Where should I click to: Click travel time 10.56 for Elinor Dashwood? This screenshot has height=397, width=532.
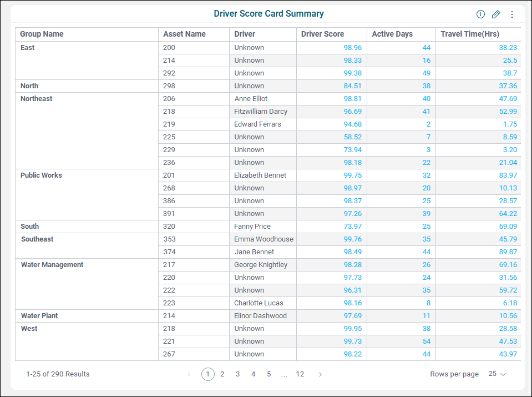tap(508, 316)
